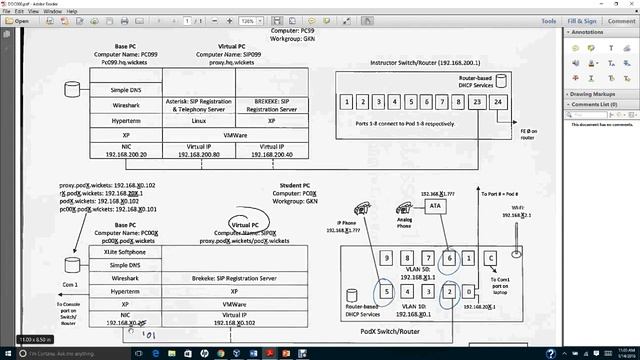Click the zoom value field

248,21
